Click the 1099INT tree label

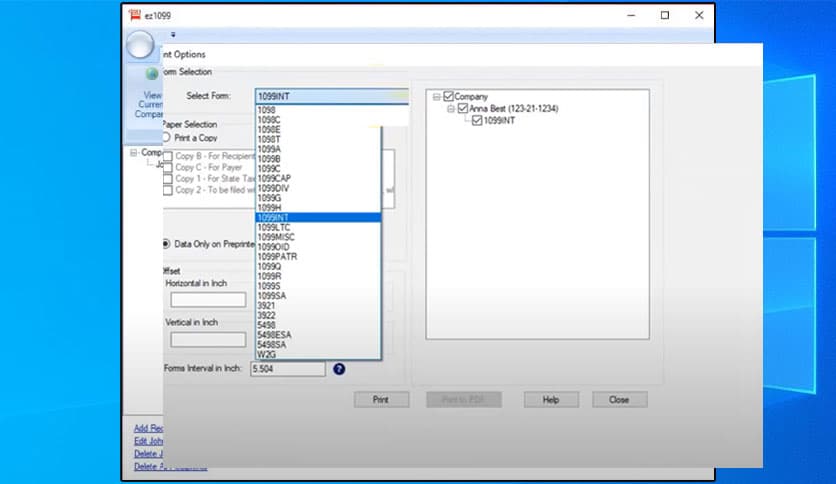(x=500, y=120)
